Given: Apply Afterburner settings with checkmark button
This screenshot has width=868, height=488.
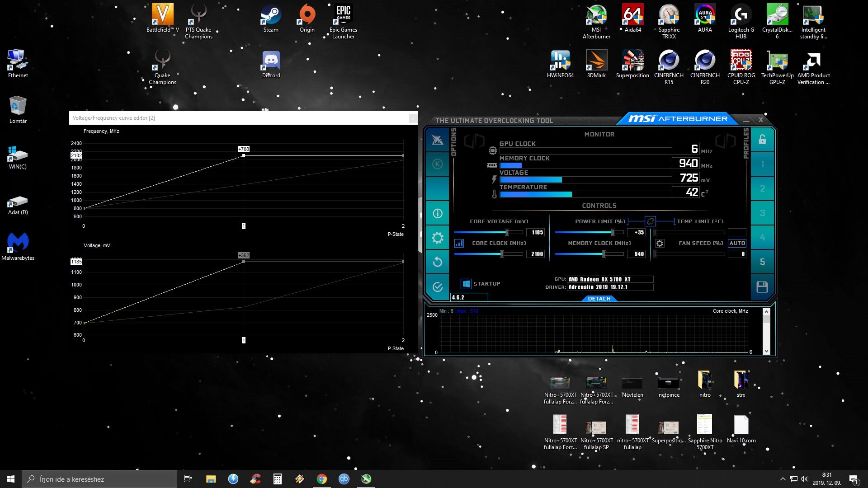Looking at the screenshot, I should tap(437, 286).
